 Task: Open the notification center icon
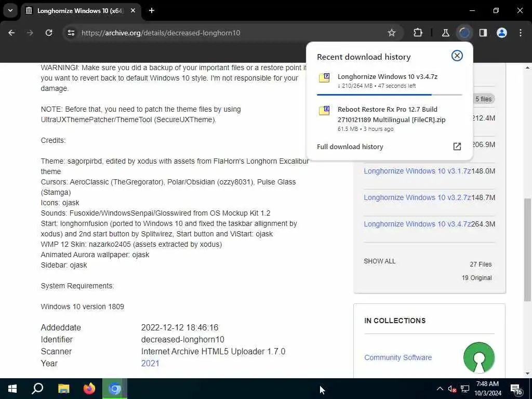point(516,389)
